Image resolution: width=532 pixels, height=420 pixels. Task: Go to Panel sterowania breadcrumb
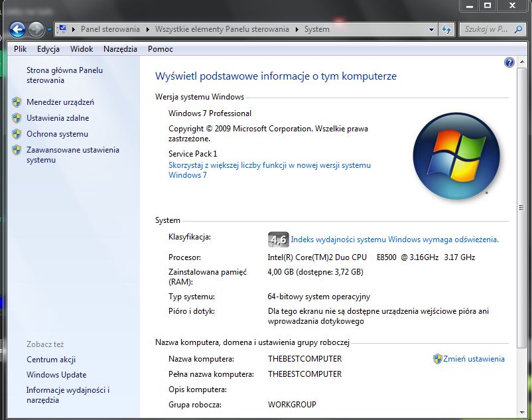[x=110, y=29]
